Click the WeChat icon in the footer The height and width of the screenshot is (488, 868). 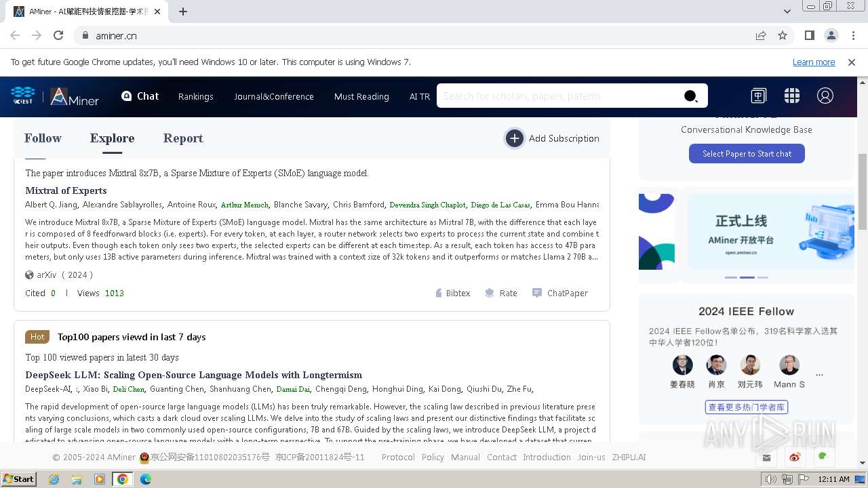824,457
